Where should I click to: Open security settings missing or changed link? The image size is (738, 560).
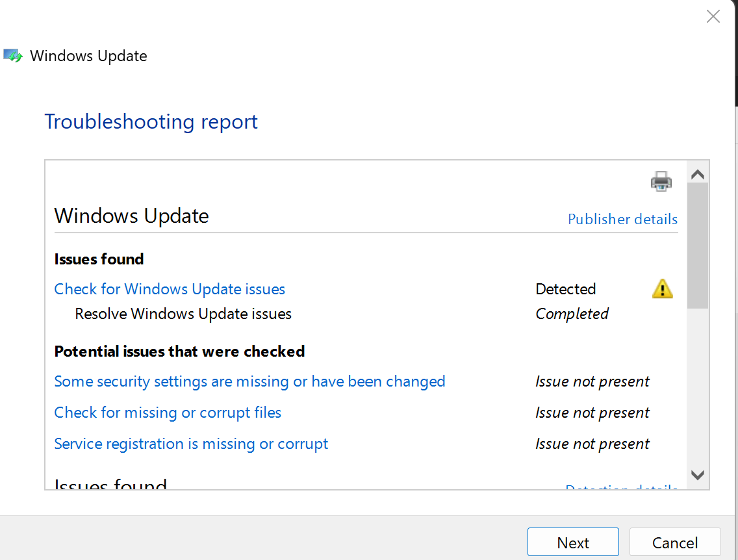tap(249, 381)
